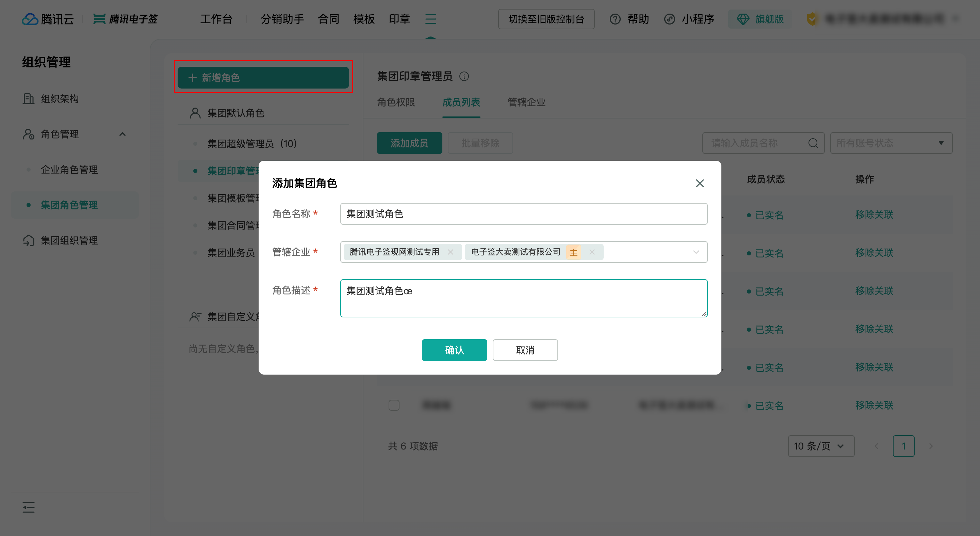Open 分销助手 in the top navigation
The width and height of the screenshot is (980, 536).
click(282, 19)
